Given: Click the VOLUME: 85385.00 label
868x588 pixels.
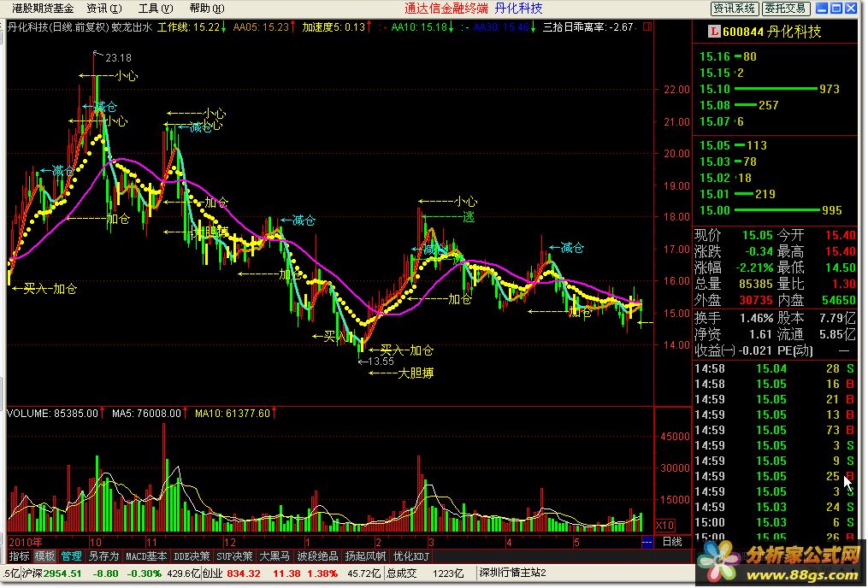Looking at the screenshot, I should 52,414.
